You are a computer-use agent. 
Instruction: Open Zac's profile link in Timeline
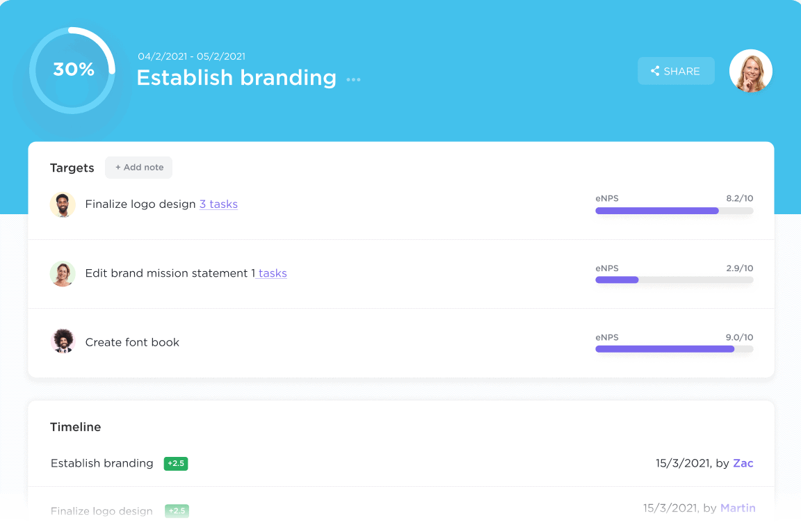(743, 463)
